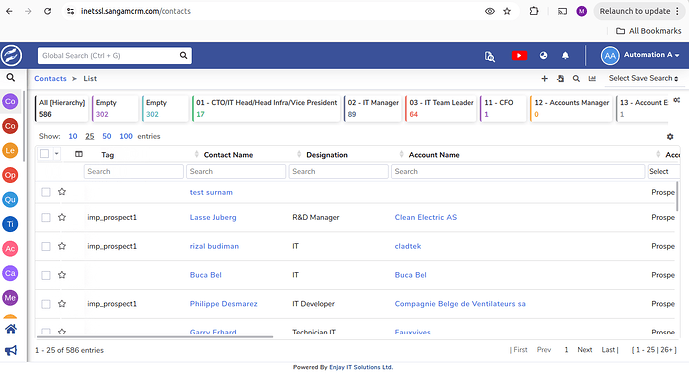
Task: Open the Op sidebar module
Action: pyautogui.click(x=10, y=175)
